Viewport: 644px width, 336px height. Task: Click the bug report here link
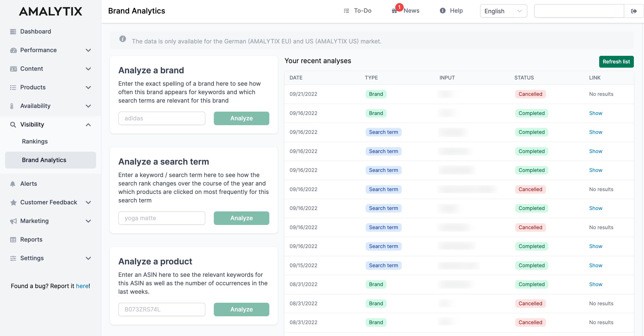click(x=82, y=286)
